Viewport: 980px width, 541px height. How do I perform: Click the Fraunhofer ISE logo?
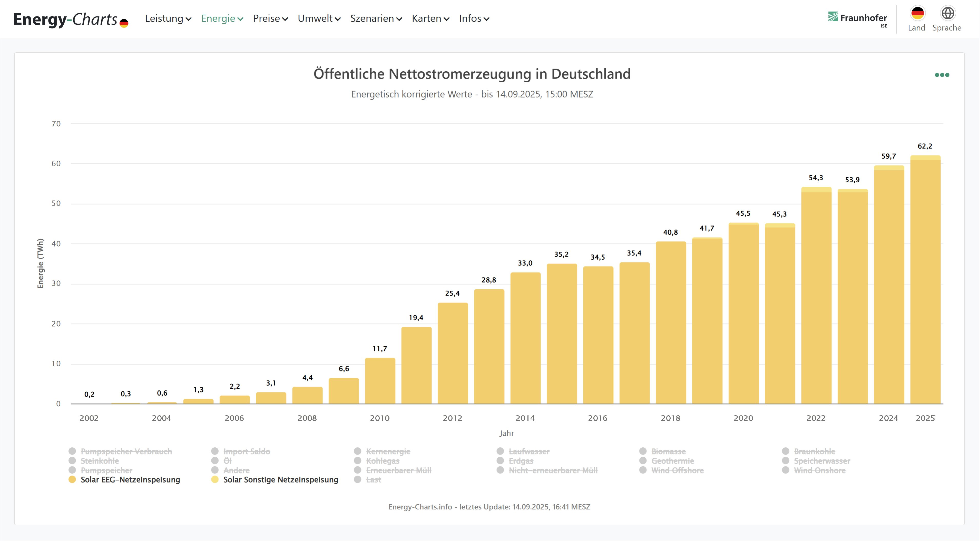[x=857, y=18]
